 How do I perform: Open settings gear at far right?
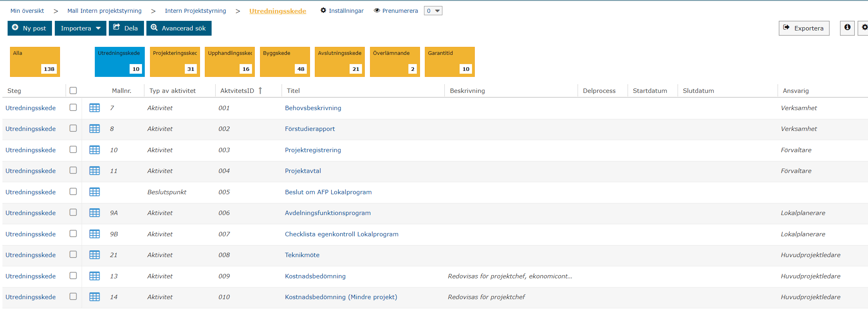pos(864,28)
